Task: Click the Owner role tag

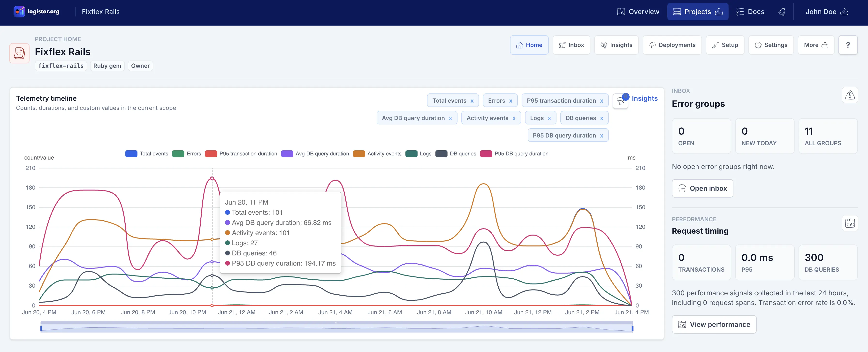Action: tap(140, 66)
